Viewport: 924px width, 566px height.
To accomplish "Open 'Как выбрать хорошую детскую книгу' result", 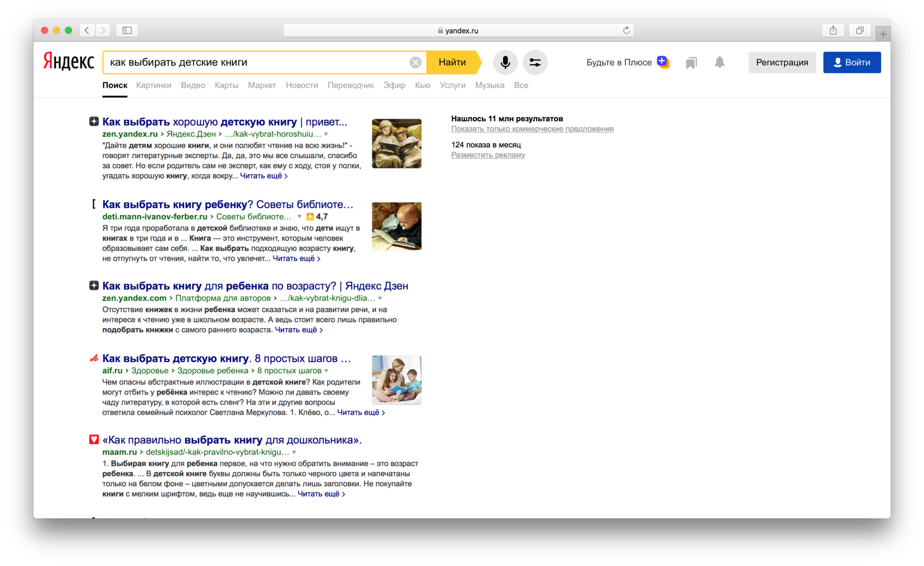I will (x=224, y=122).
